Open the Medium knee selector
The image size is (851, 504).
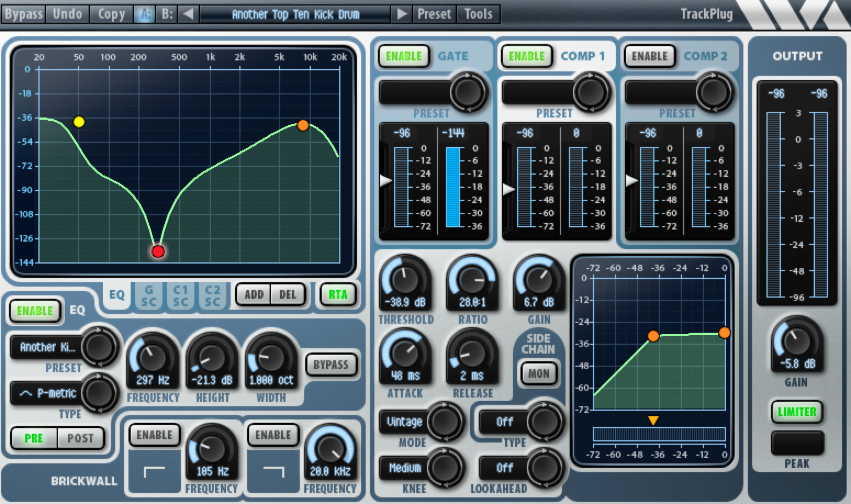405,468
